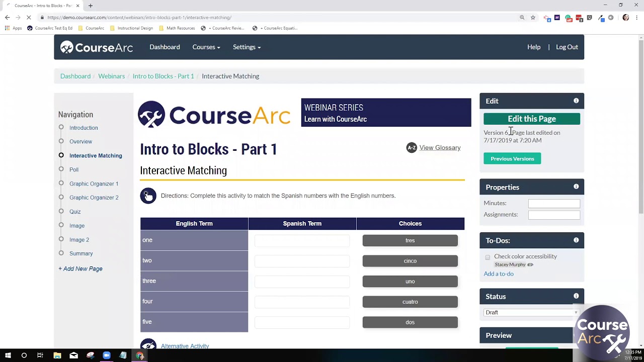Viewport: 644px width, 362px height.
Task: Open the View Glossary link
Action: tap(440, 148)
